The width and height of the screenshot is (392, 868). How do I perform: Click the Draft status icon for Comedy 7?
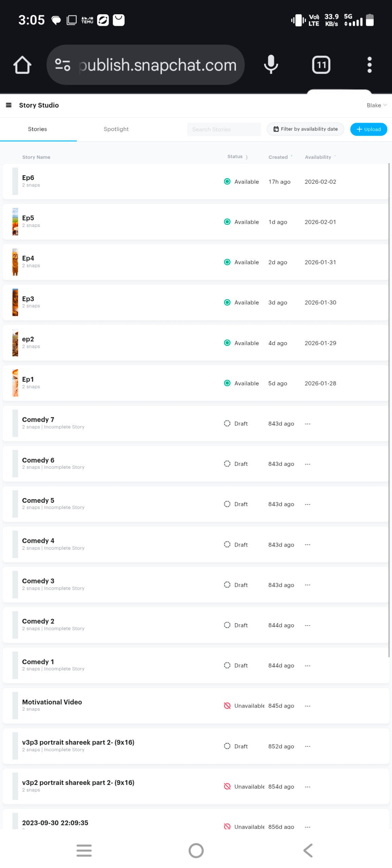[227, 423]
